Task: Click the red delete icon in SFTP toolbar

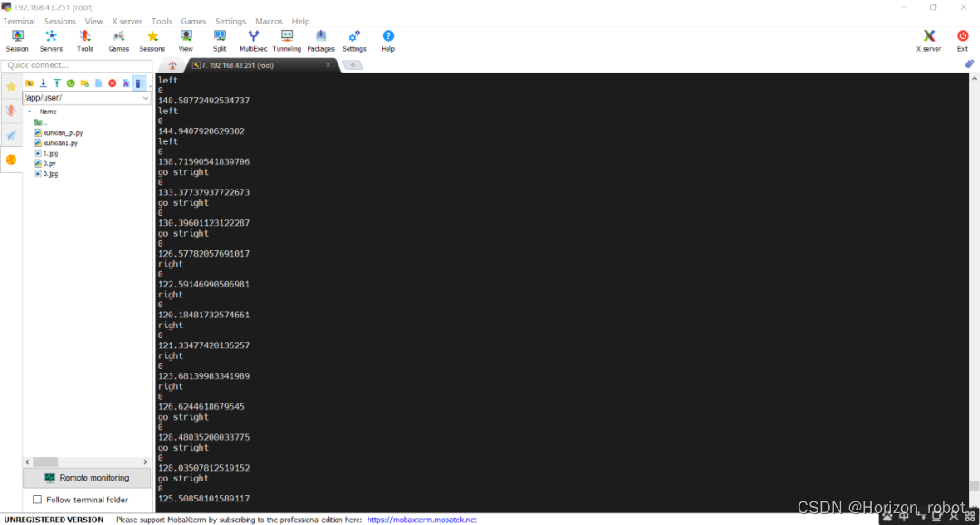Action: point(112,83)
